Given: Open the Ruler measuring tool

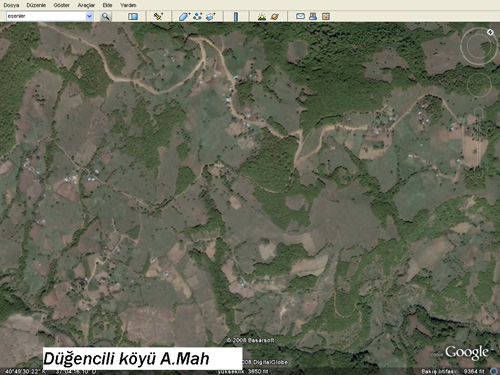Looking at the screenshot, I should pos(236,16).
